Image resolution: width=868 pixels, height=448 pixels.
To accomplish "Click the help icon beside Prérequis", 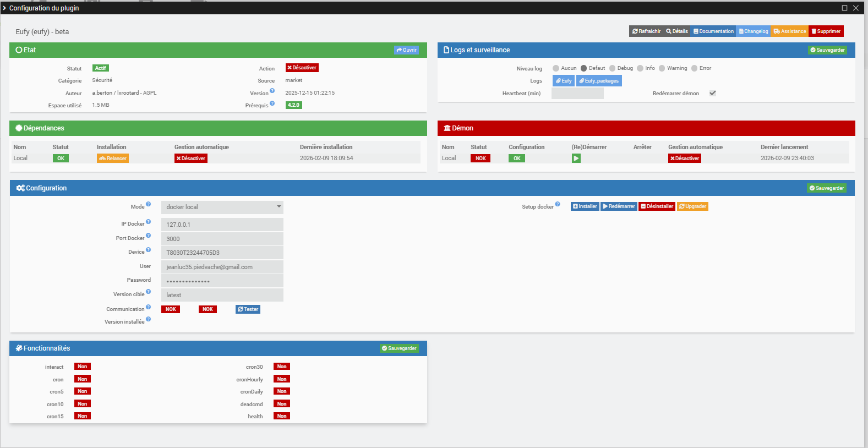I will (272, 103).
